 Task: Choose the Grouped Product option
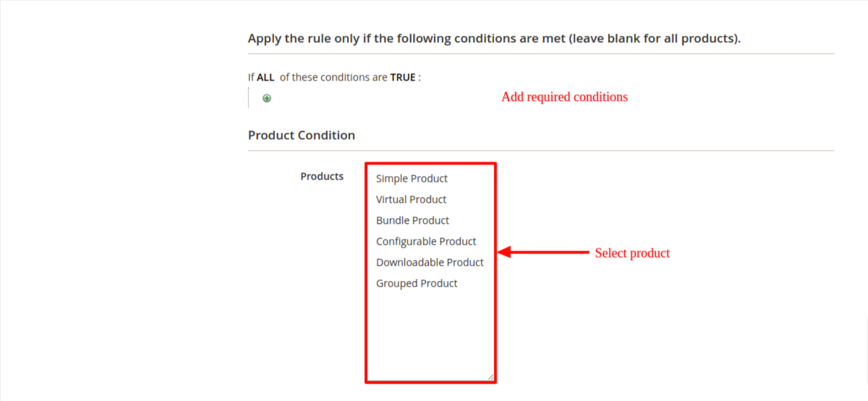click(417, 284)
